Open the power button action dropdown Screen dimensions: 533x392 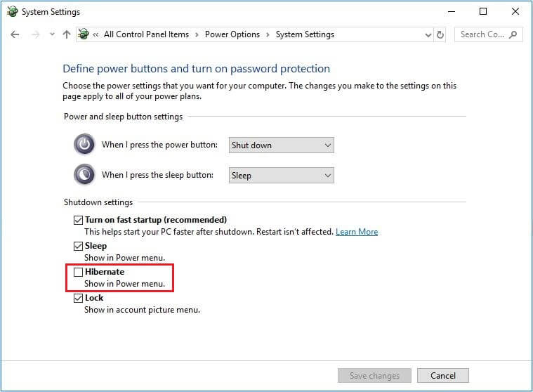(281, 145)
